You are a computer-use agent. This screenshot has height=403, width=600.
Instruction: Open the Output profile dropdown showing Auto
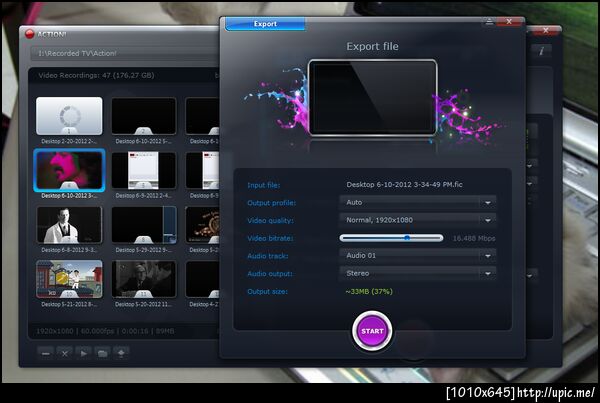pyautogui.click(x=417, y=202)
